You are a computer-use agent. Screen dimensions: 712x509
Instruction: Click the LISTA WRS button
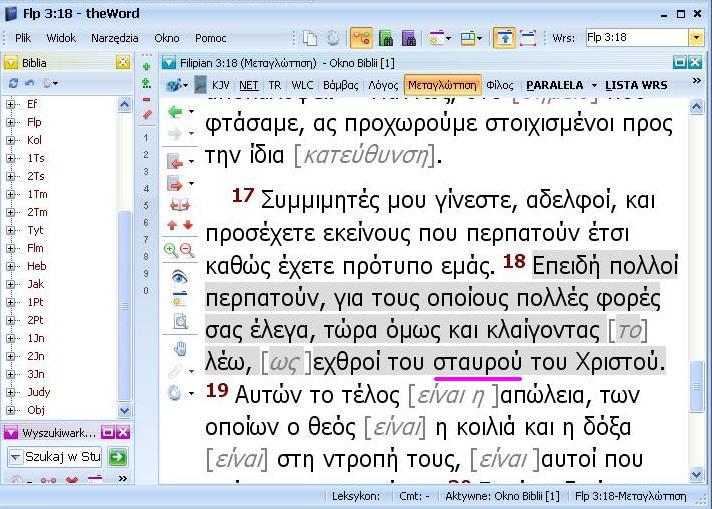click(636, 85)
